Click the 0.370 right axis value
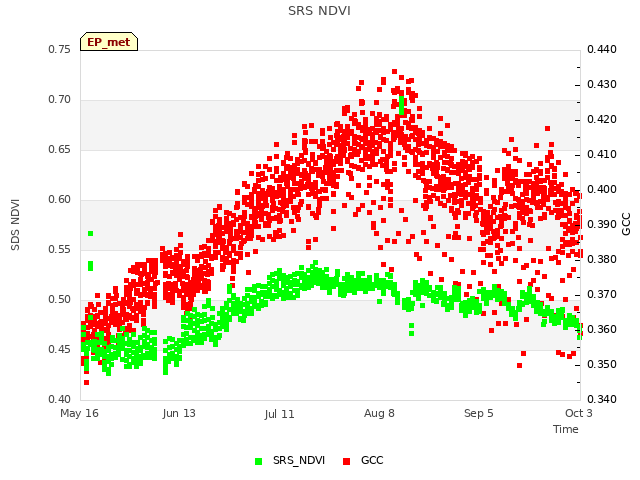 point(602,294)
